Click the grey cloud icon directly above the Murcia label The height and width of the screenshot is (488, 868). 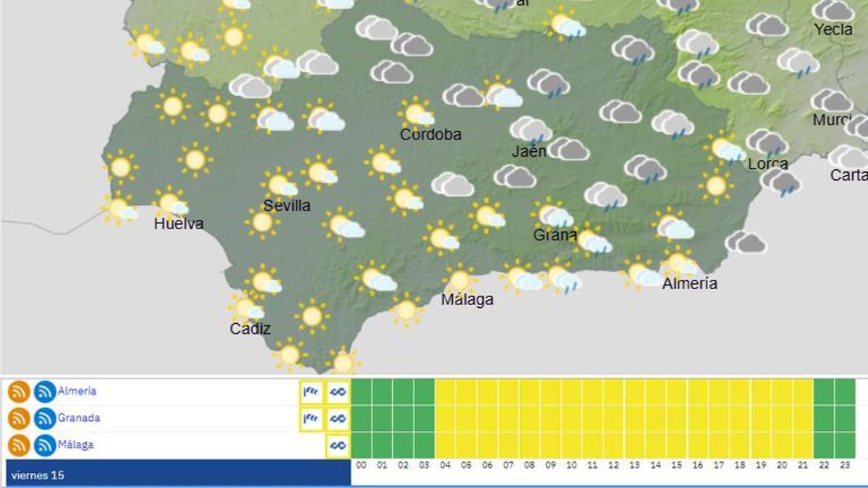click(x=832, y=100)
